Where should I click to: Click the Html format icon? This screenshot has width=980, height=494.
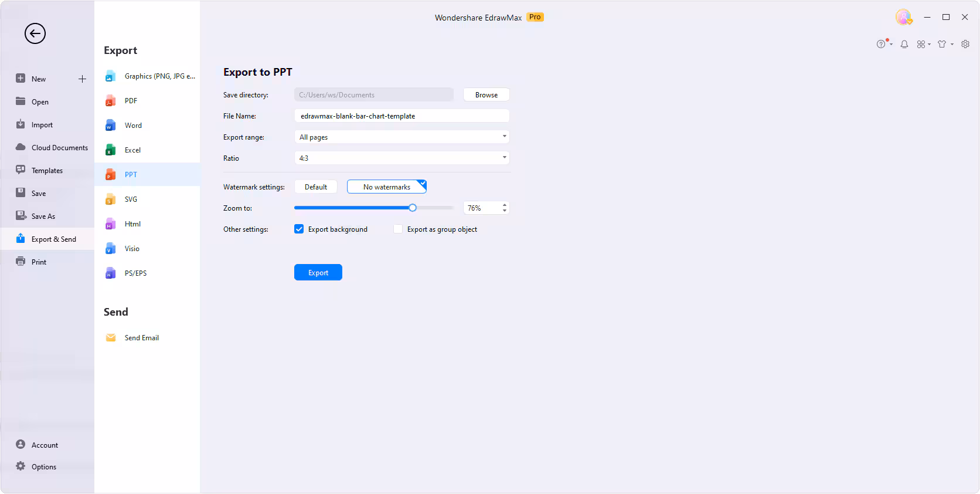click(x=110, y=224)
